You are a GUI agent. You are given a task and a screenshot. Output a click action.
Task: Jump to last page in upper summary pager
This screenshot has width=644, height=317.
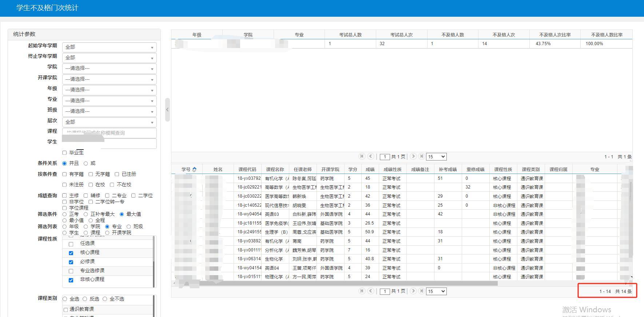(x=421, y=156)
